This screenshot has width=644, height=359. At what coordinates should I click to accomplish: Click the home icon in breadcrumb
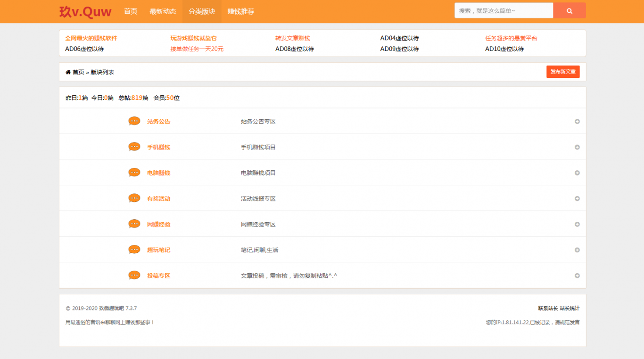point(68,72)
